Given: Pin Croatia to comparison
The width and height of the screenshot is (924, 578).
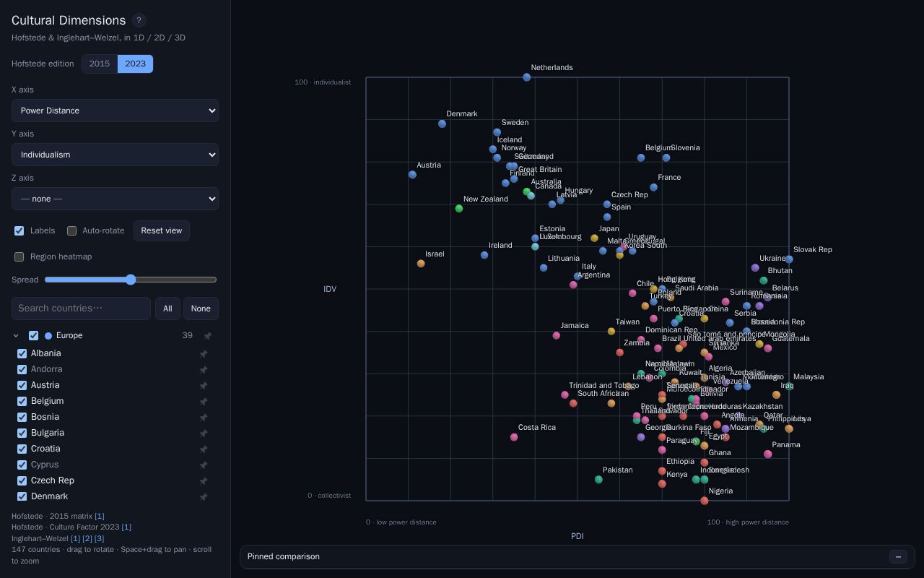Looking at the screenshot, I should point(204,449).
